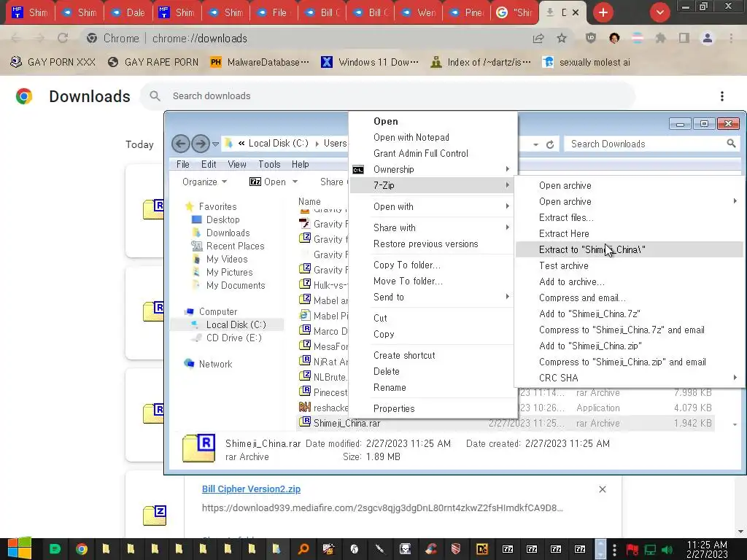The height and width of the screenshot is (560, 747).
Task: Choose Rename in the context menu
Action: click(433, 388)
